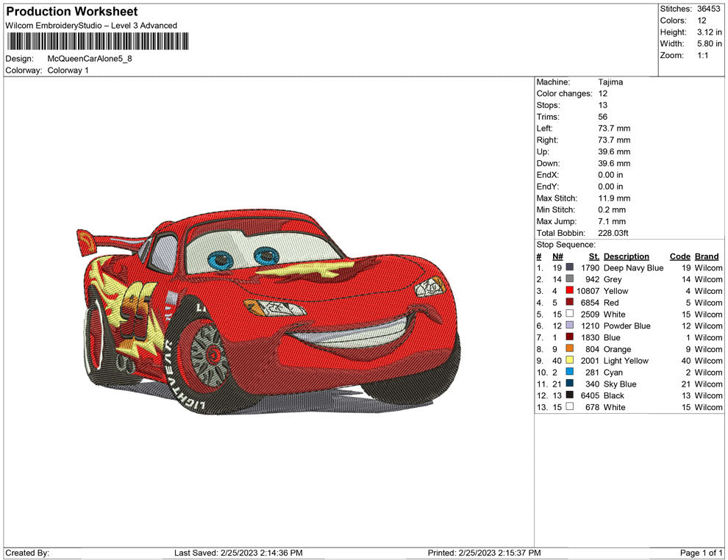Screen dimensions: 728x560
Task: Click the Production Worksheet title
Action: point(72,12)
